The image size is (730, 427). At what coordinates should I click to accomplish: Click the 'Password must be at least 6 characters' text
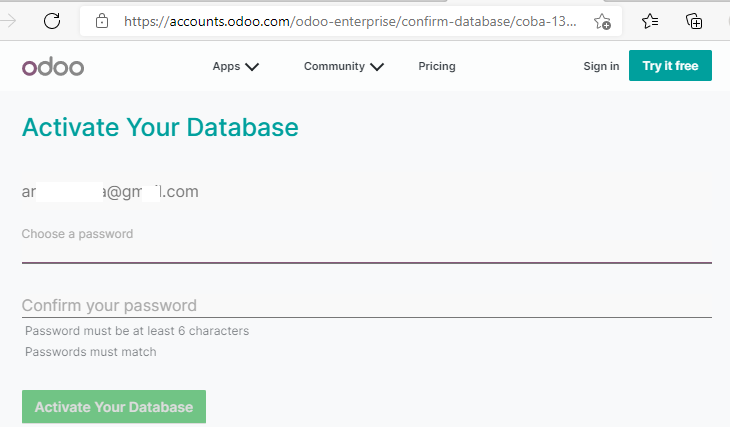137,331
